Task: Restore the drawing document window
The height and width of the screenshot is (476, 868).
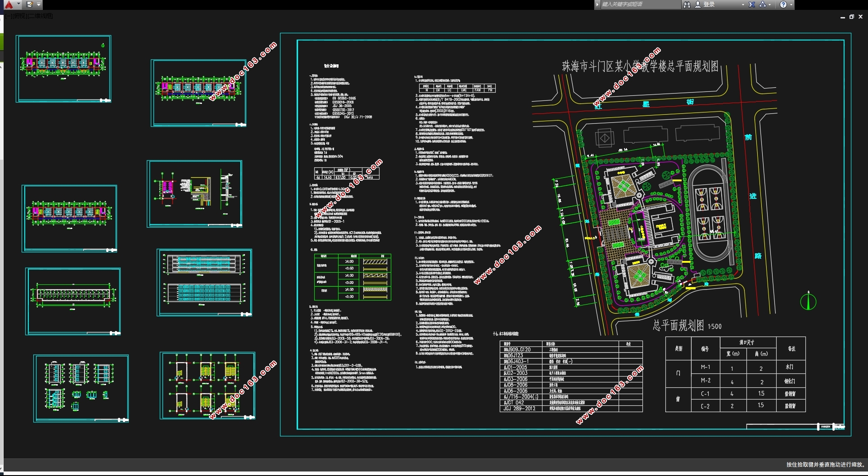Action: (851, 17)
